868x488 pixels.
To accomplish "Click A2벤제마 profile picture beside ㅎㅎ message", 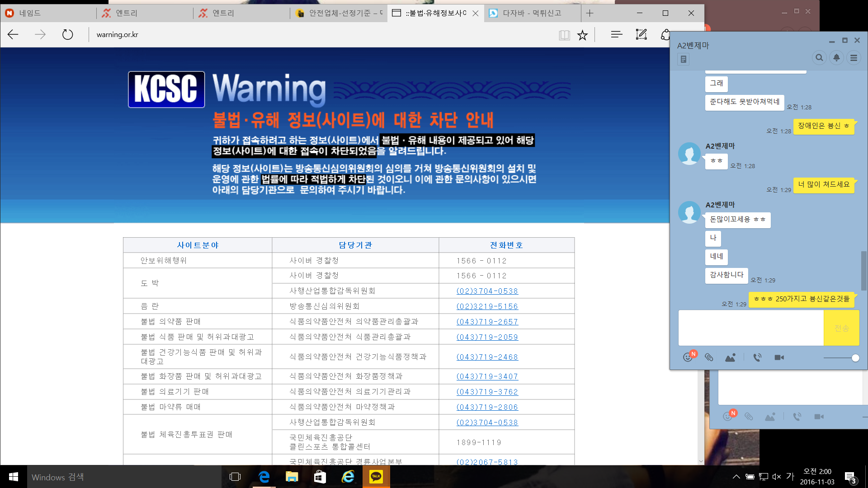I will pyautogui.click(x=689, y=154).
